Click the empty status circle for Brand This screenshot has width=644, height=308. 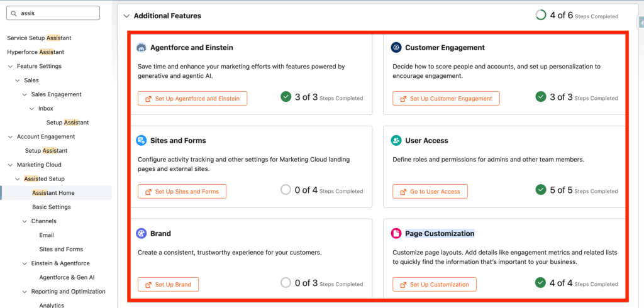point(286,283)
